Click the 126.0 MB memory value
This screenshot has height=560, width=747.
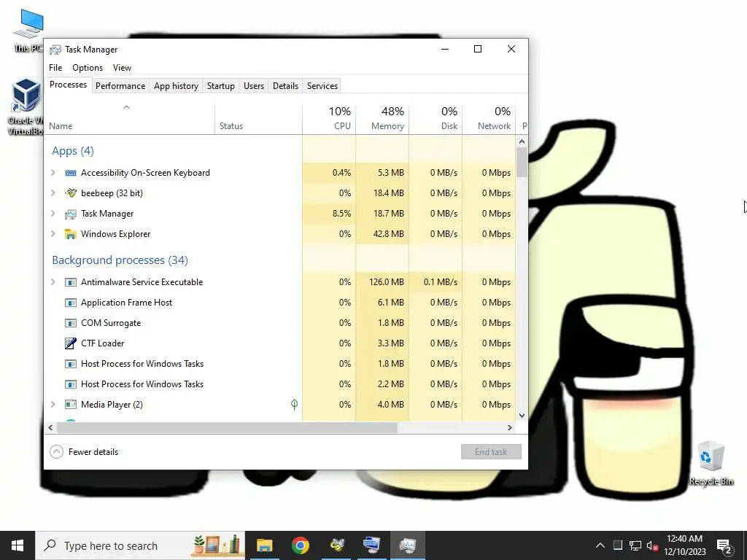click(x=387, y=282)
